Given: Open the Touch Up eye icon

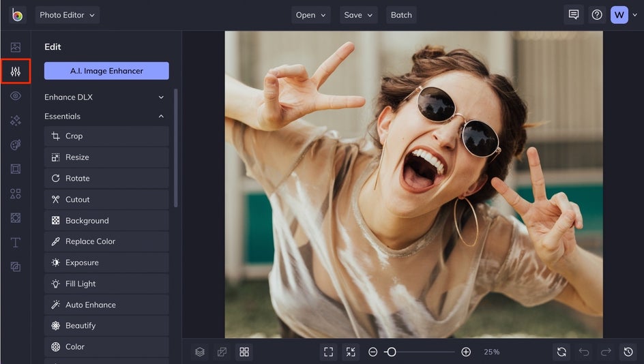Looking at the screenshot, I should [15, 96].
